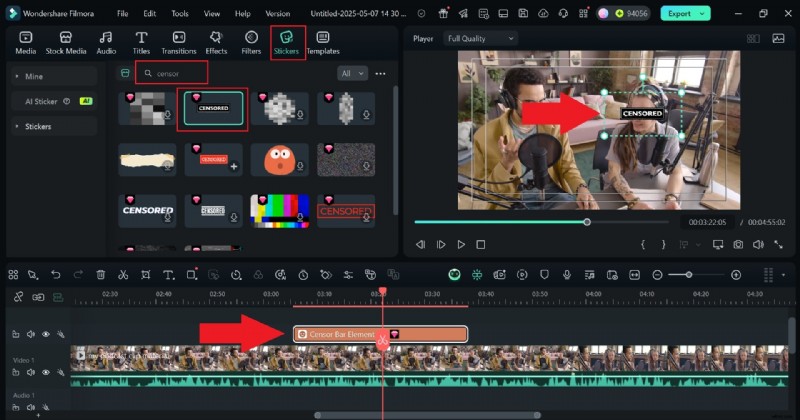Image resolution: width=800 pixels, height=420 pixels.
Task: Select the black CENSORED bar sticker
Action: [213, 108]
